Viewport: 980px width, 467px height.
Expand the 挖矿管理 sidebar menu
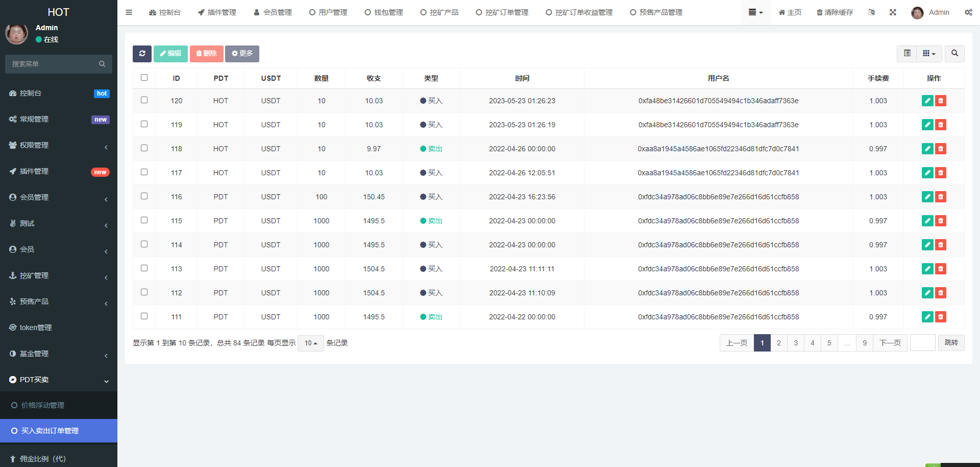click(x=34, y=275)
